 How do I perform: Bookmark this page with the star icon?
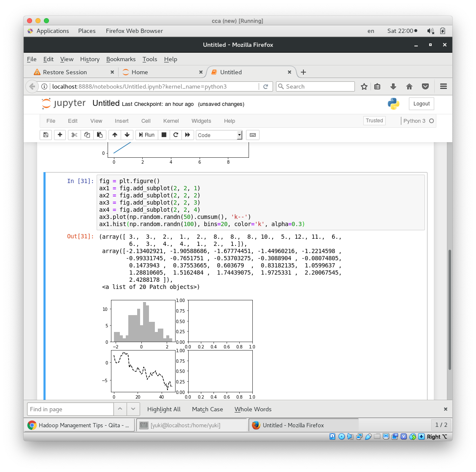pyautogui.click(x=364, y=86)
